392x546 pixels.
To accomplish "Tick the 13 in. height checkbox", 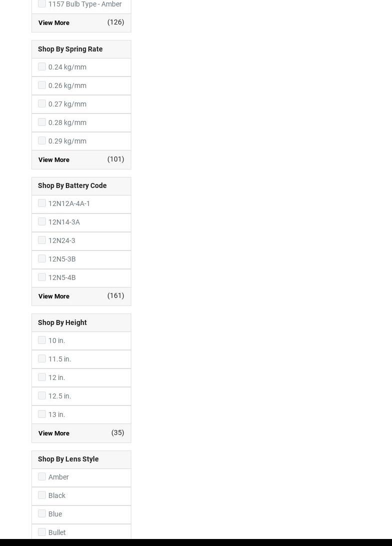I will [x=42, y=414].
